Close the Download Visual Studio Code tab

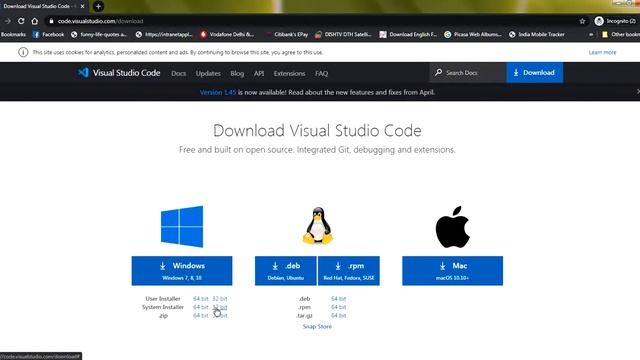click(82, 6)
